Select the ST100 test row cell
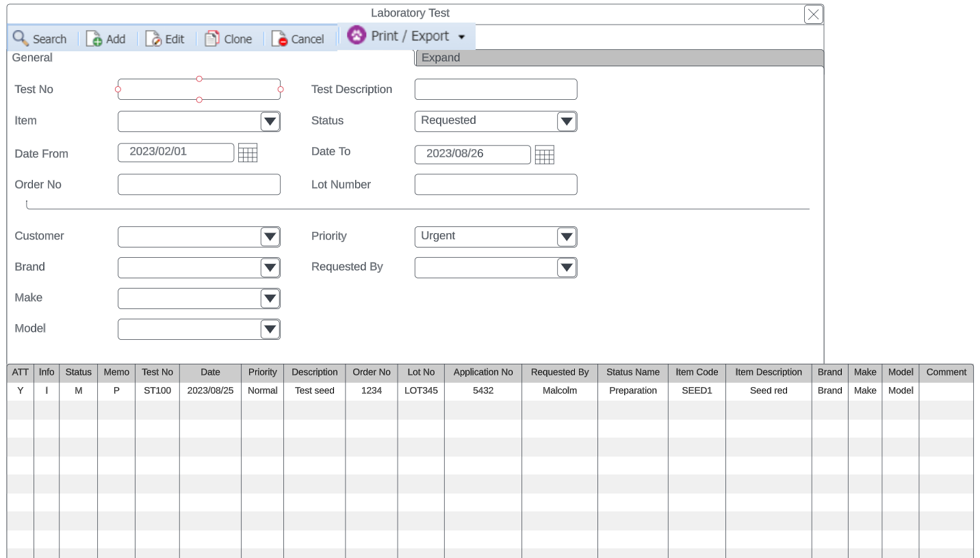 (157, 390)
